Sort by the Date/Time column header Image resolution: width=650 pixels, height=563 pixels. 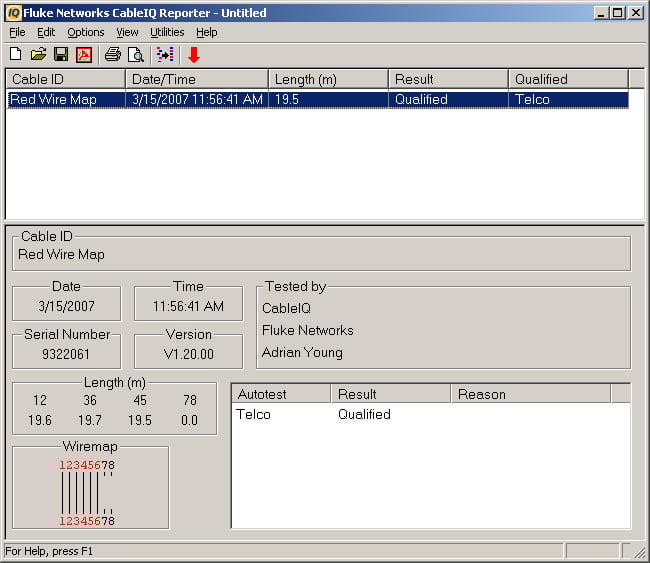coord(197,79)
